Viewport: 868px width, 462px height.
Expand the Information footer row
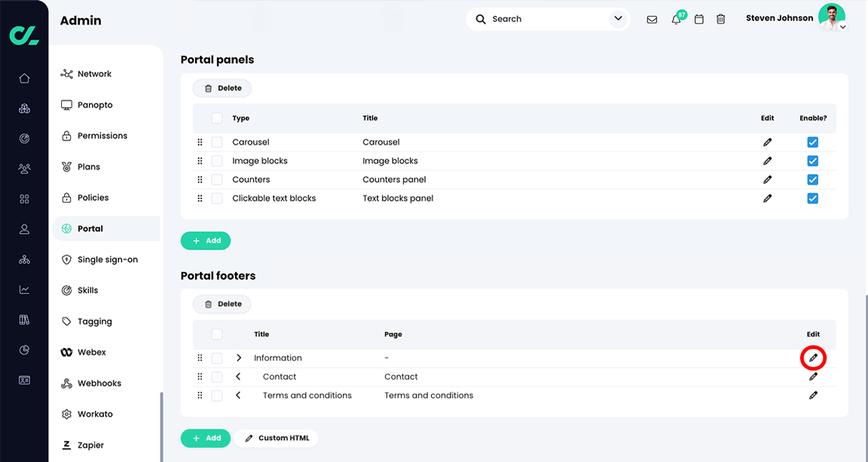coord(239,357)
